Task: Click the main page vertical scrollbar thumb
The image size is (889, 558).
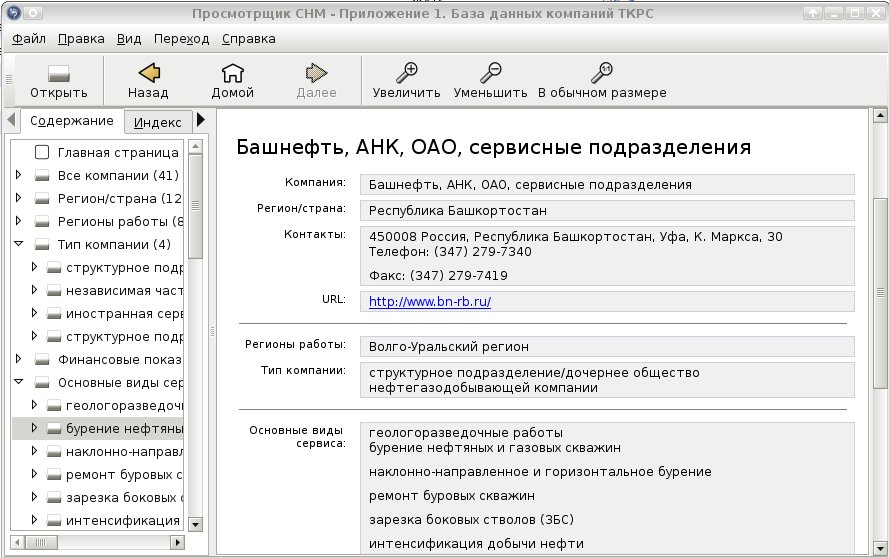Action: pyautogui.click(x=880, y=293)
